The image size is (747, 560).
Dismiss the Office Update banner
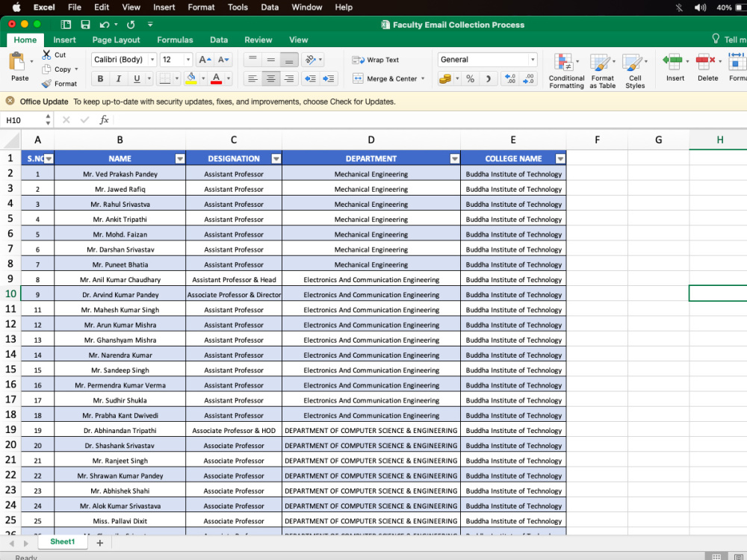(x=10, y=102)
